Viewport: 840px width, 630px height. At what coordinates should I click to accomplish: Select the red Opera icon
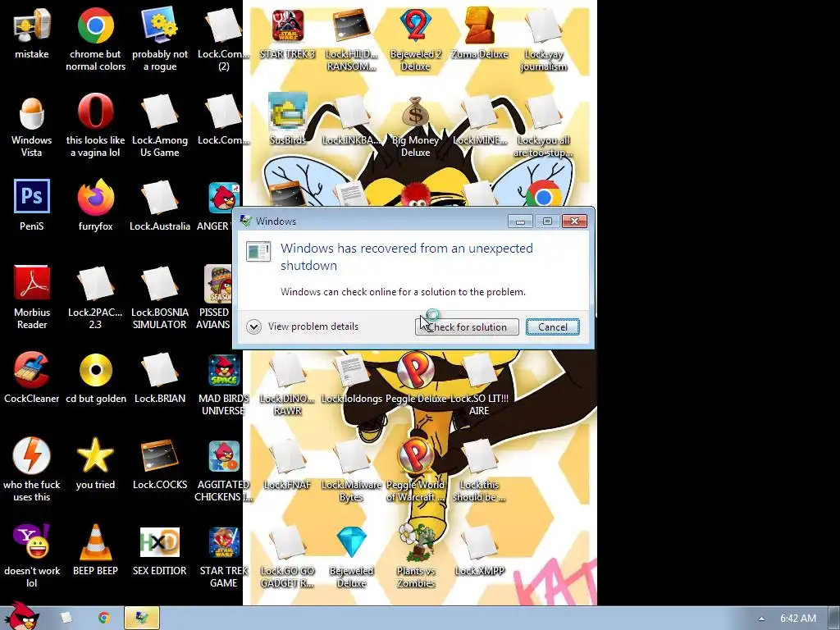[x=95, y=112]
